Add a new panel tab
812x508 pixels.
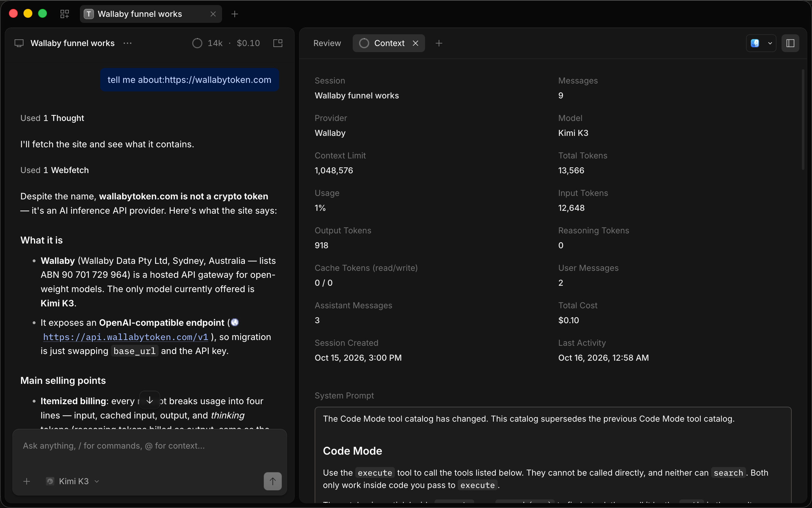[439, 43]
